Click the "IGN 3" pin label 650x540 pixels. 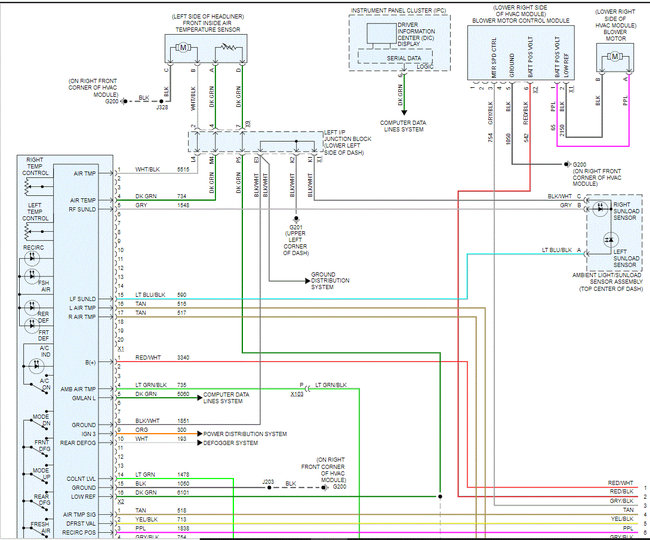coord(88,434)
